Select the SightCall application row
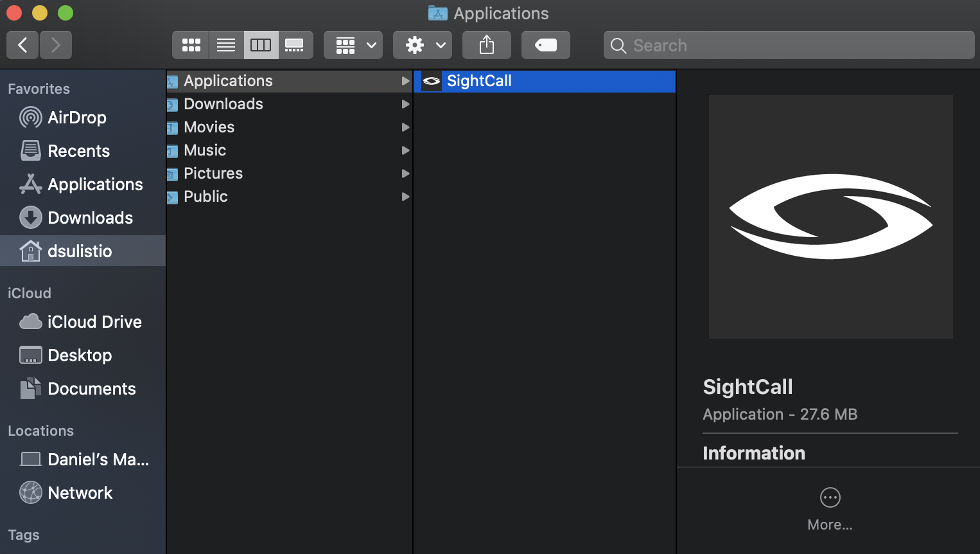980x554 pixels. 545,81
